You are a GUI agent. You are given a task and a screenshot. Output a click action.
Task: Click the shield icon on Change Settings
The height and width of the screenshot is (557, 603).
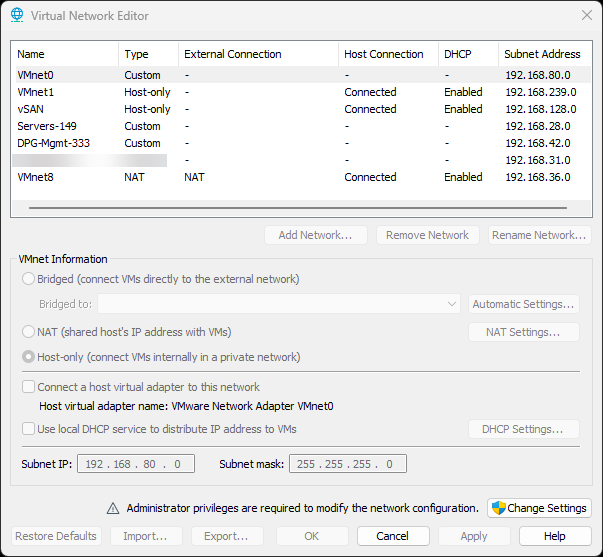tap(498, 508)
